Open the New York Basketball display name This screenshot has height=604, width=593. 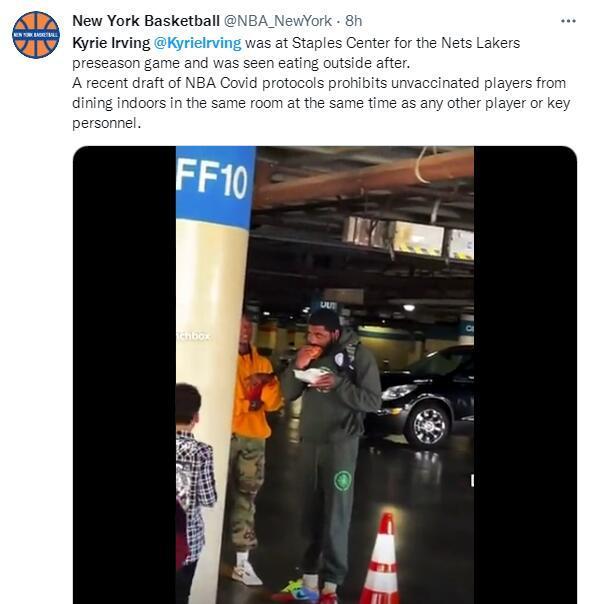coord(146,21)
